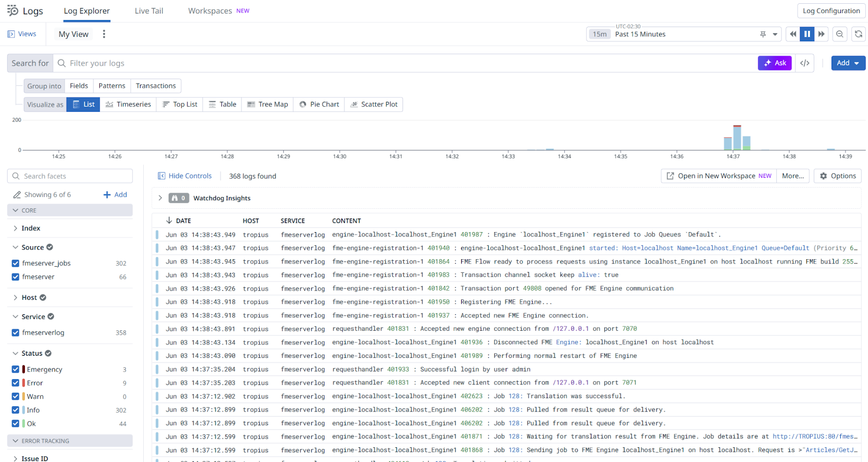Screen dimensions: 868x462
Task: Uncheck the fmeserverlog service
Action: (x=15, y=333)
